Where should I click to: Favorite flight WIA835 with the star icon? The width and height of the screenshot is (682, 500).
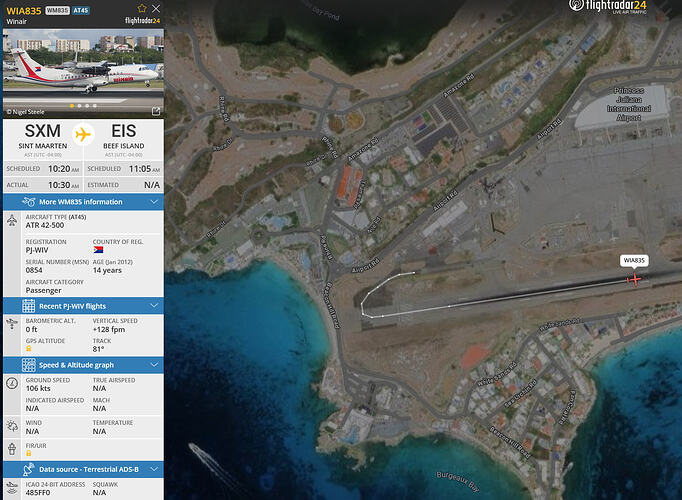point(142,8)
